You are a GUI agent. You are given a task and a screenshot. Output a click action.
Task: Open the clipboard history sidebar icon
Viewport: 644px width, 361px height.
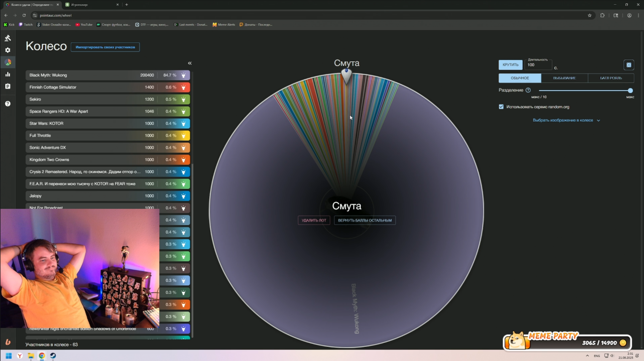pyautogui.click(x=8, y=86)
